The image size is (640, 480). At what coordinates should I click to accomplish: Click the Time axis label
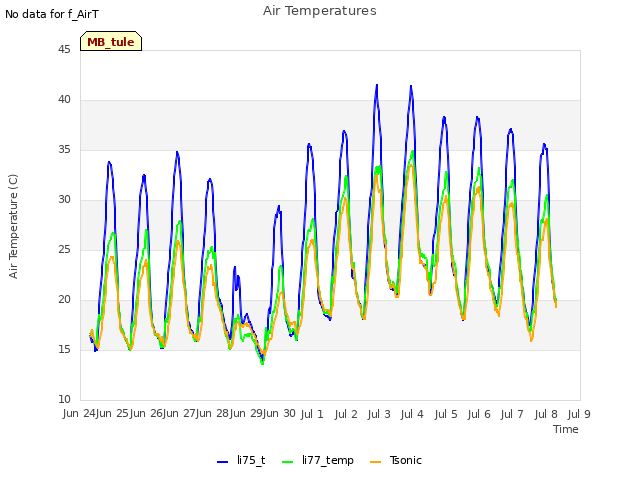(x=566, y=429)
